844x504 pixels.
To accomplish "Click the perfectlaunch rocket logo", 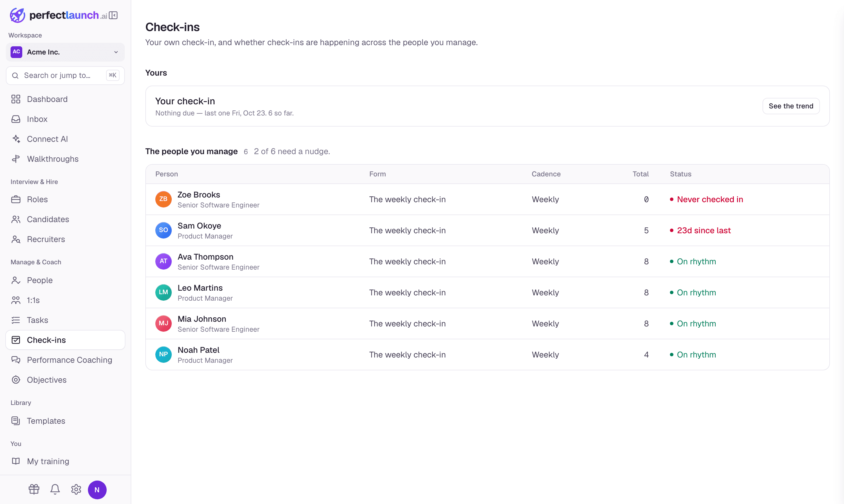I will [x=17, y=15].
